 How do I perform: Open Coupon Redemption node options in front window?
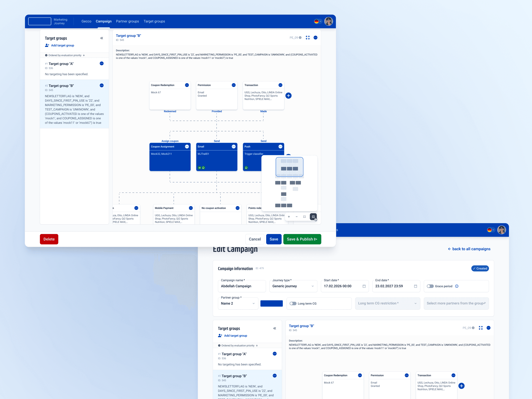click(187, 85)
